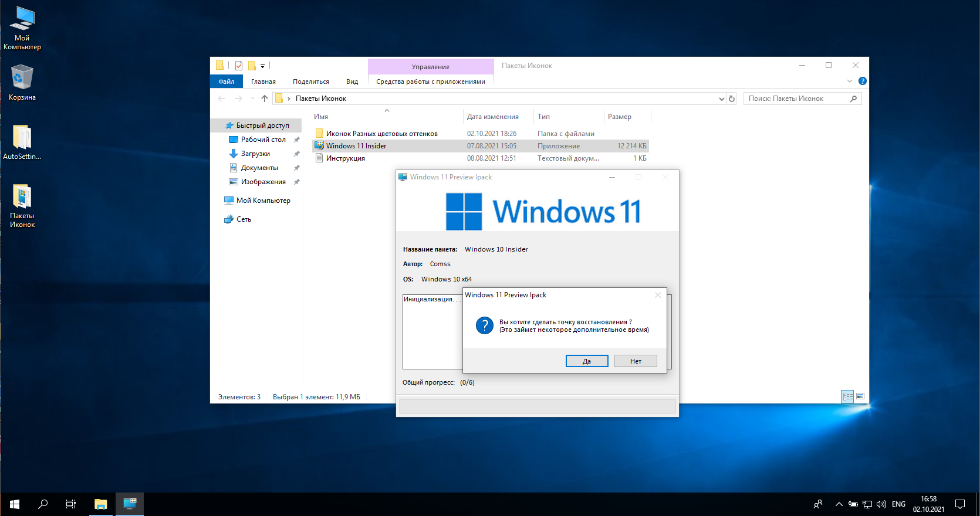Open the explorer help question mark icon
Image resolution: width=980 pixels, height=516 pixels.
862,81
